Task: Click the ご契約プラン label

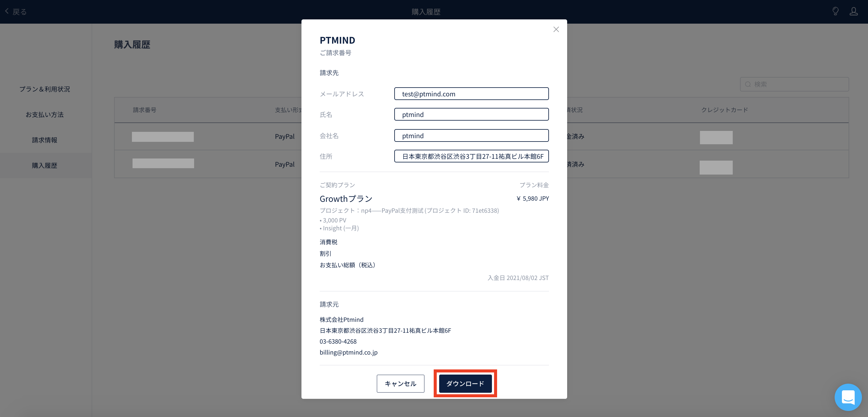Action: [x=337, y=185]
